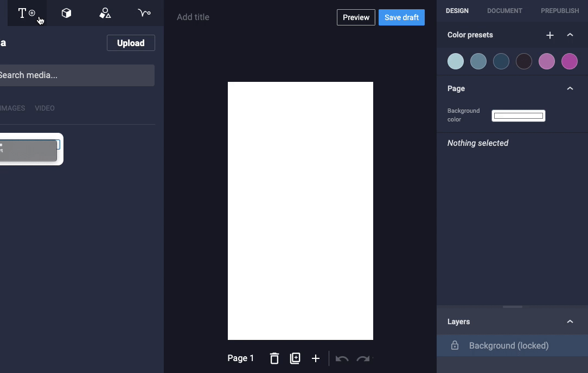The image size is (588, 373).
Task: Undo the last action
Action: tap(342, 358)
